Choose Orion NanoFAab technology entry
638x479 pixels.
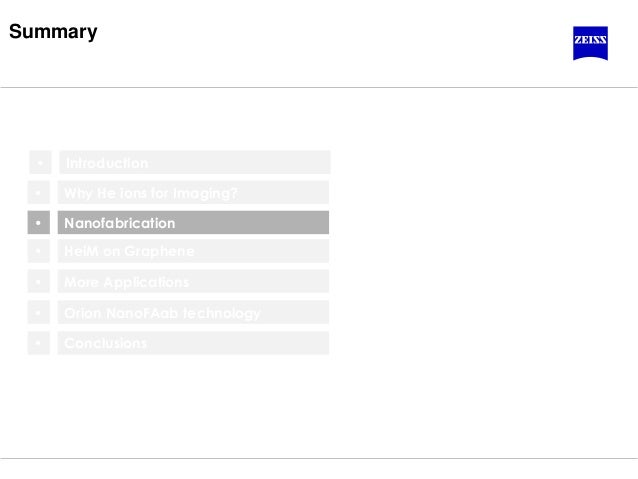[x=193, y=312]
